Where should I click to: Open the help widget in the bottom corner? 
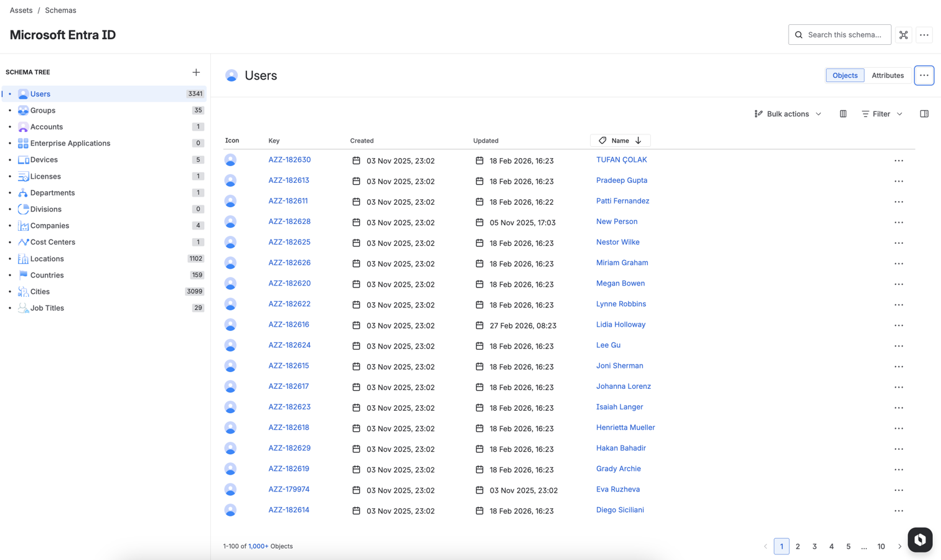(919, 539)
